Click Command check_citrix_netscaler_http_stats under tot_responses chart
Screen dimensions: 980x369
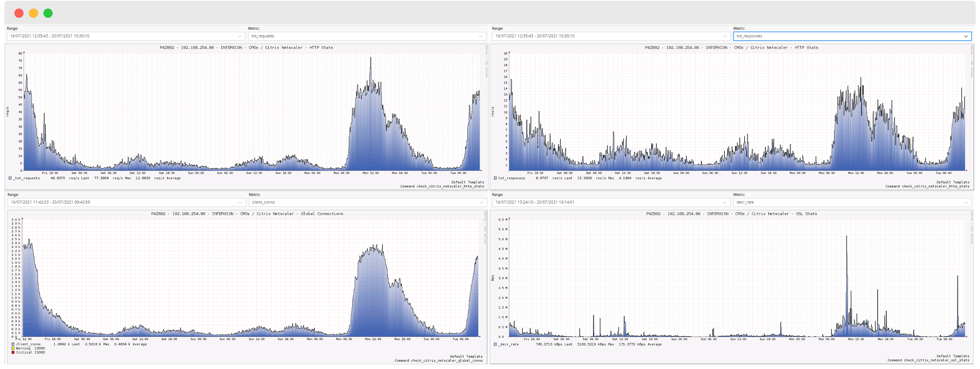(x=927, y=186)
